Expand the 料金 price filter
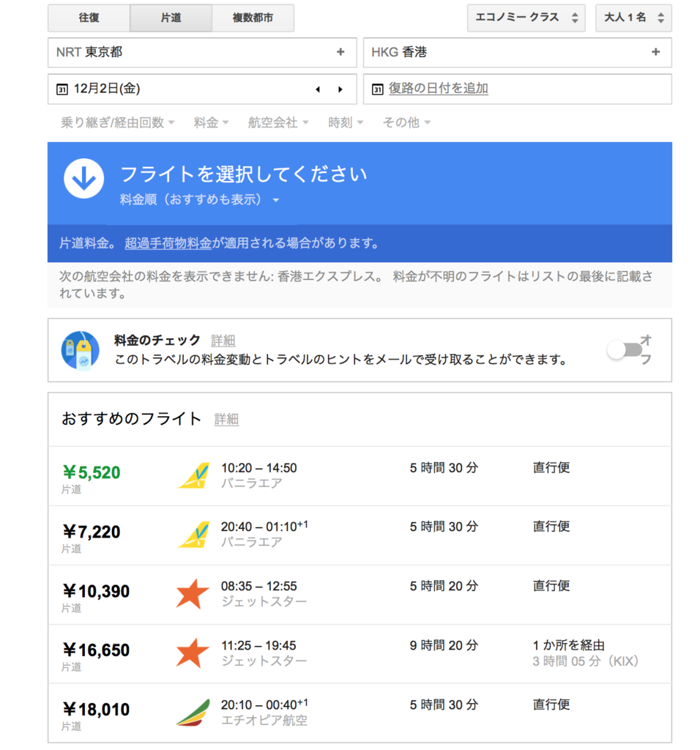This screenshot has width=700, height=750. 211,123
